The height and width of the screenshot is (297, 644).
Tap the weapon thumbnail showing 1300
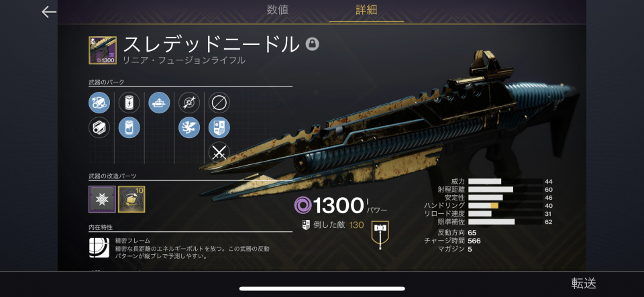(102, 50)
